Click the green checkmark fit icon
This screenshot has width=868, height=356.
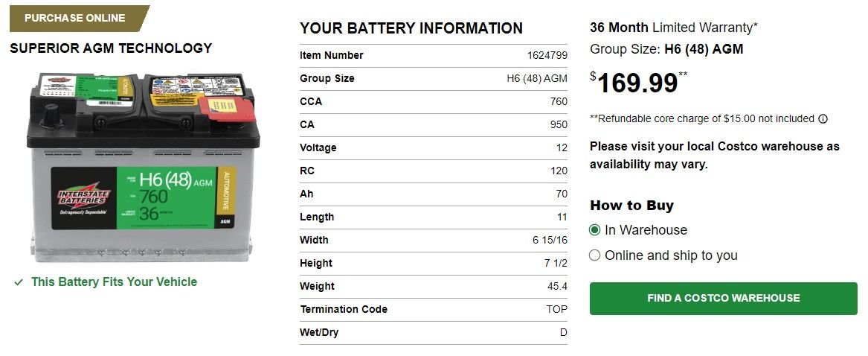pos(19,282)
